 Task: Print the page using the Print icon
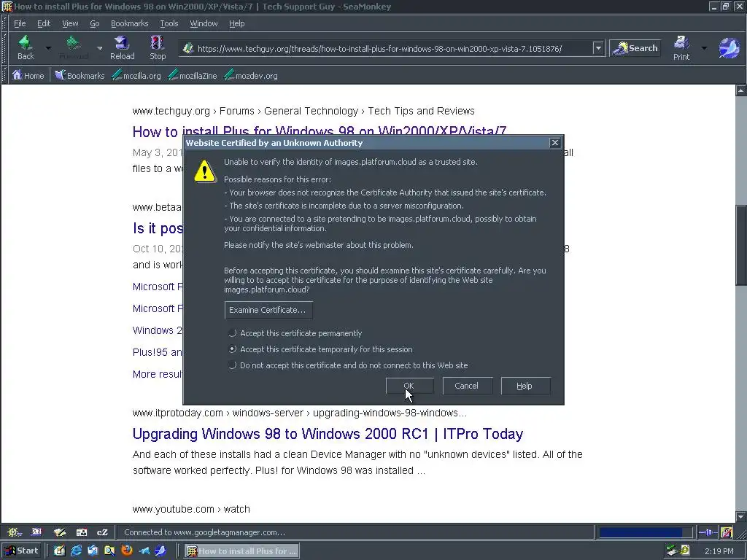(x=681, y=48)
